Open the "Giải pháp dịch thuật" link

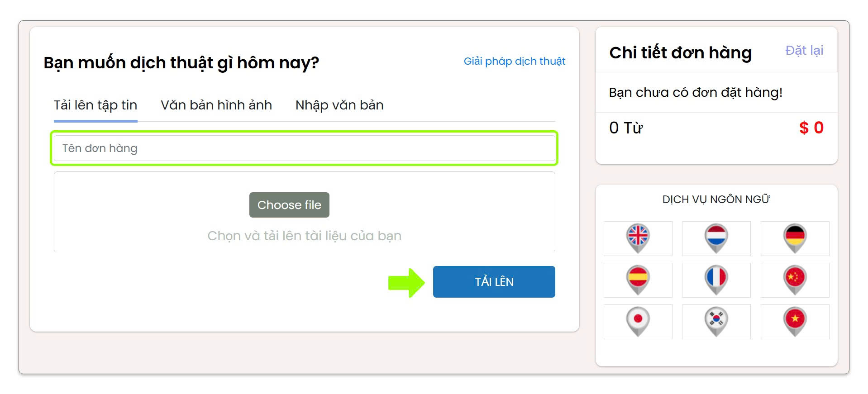click(x=514, y=62)
